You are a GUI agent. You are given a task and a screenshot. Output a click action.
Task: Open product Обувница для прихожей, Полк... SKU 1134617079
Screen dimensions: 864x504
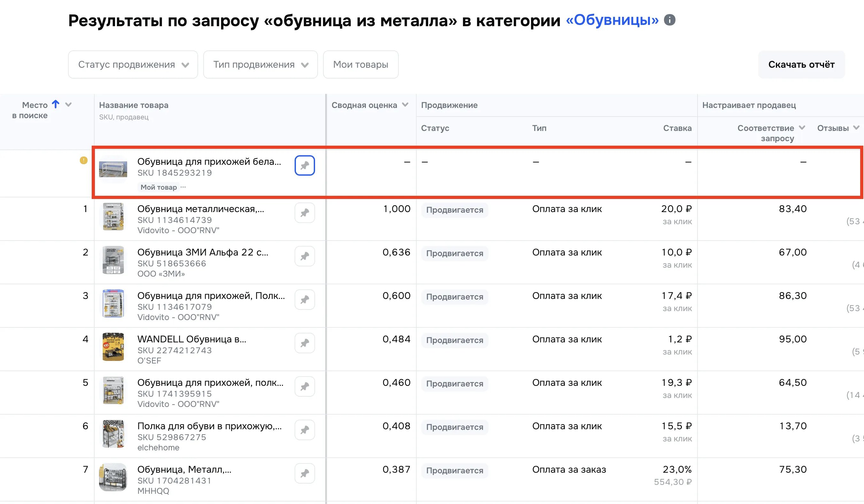pos(211,296)
